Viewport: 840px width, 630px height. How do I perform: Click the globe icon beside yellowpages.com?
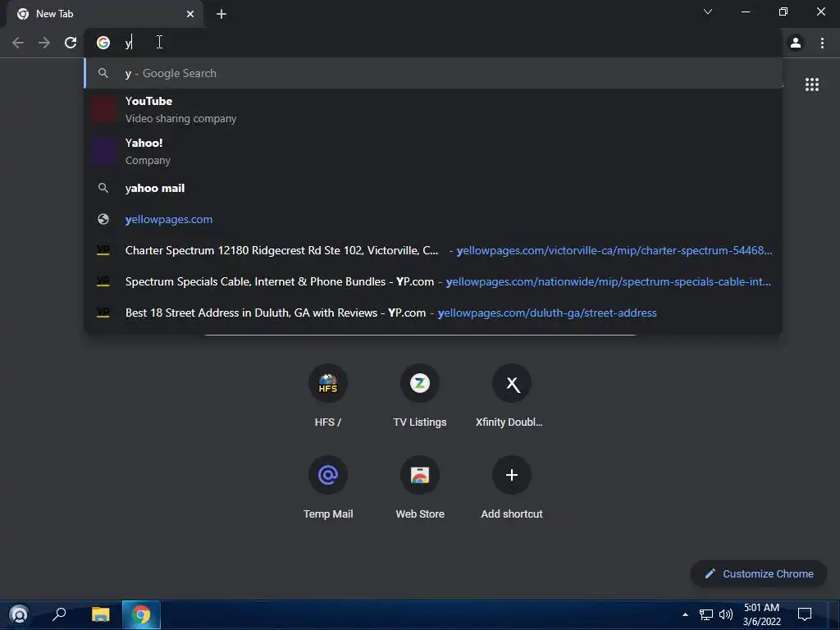click(x=103, y=219)
